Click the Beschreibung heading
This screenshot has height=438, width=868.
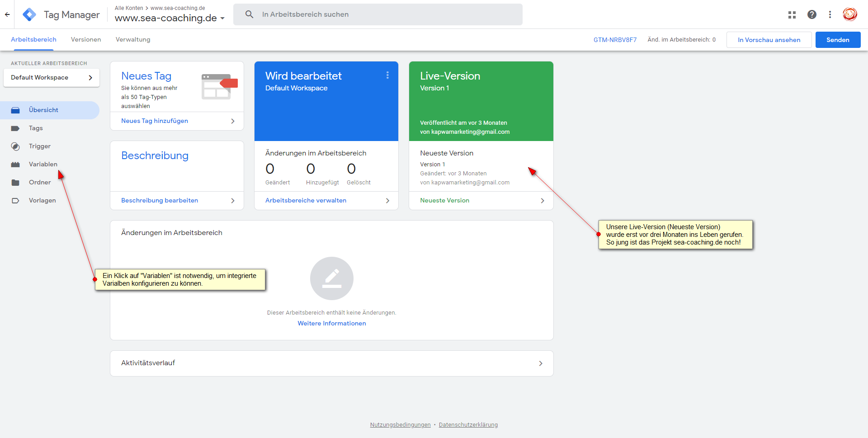(155, 155)
